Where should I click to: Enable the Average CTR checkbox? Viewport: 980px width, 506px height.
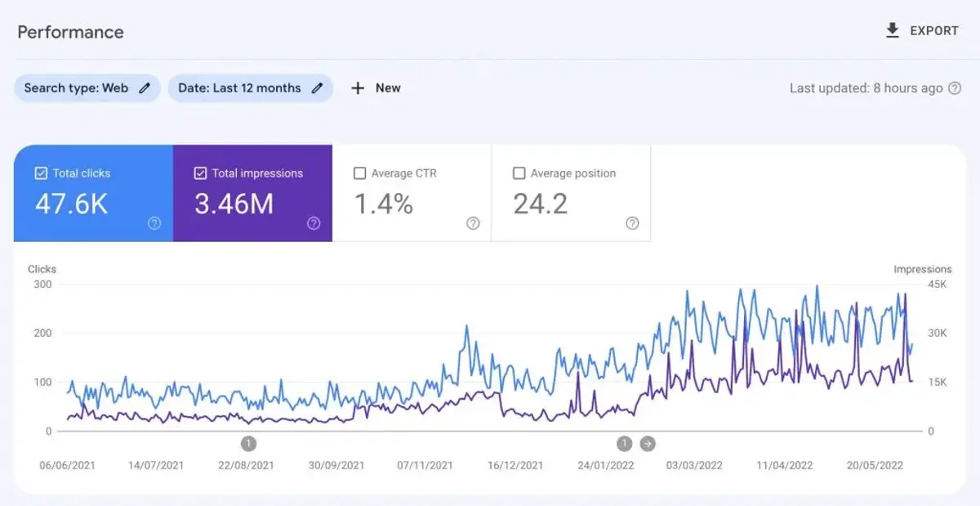click(x=359, y=172)
